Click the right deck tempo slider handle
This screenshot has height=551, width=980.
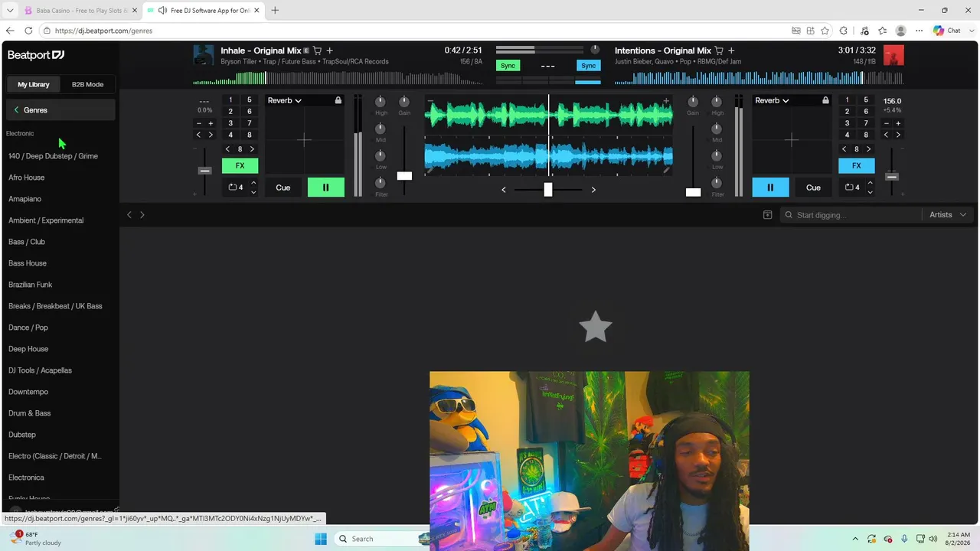891,177
